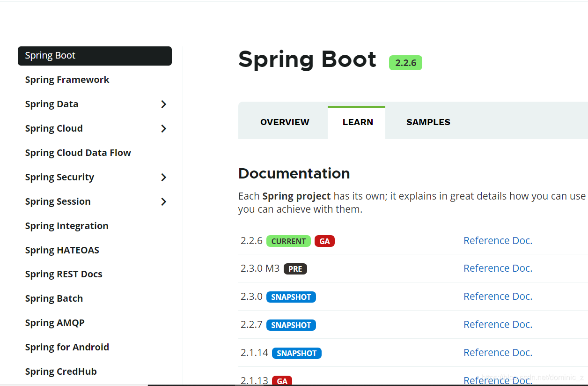This screenshot has width=588, height=386.
Task: Click the CURRENT badge on 2.2.6
Action: pos(288,241)
